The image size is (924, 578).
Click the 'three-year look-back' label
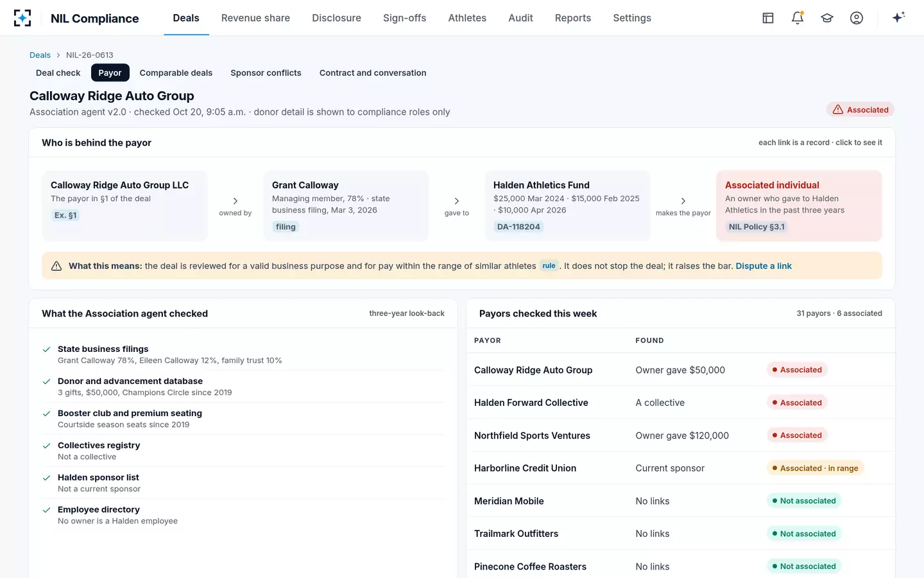[x=407, y=313]
